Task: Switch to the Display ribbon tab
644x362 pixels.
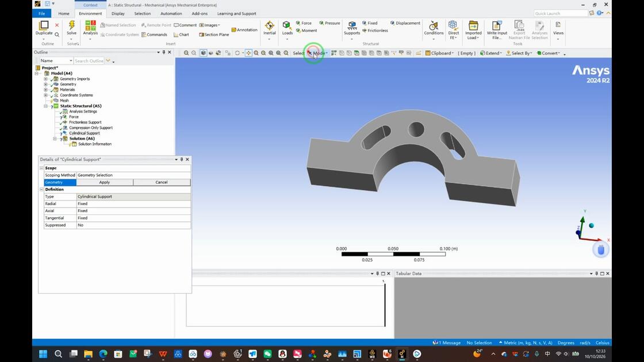Action: [x=118, y=14]
